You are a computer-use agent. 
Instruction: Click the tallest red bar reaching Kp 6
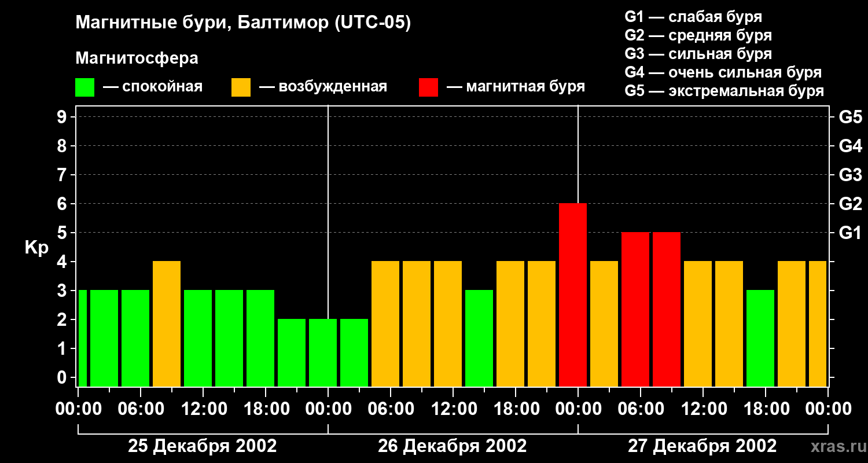click(x=573, y=295)
